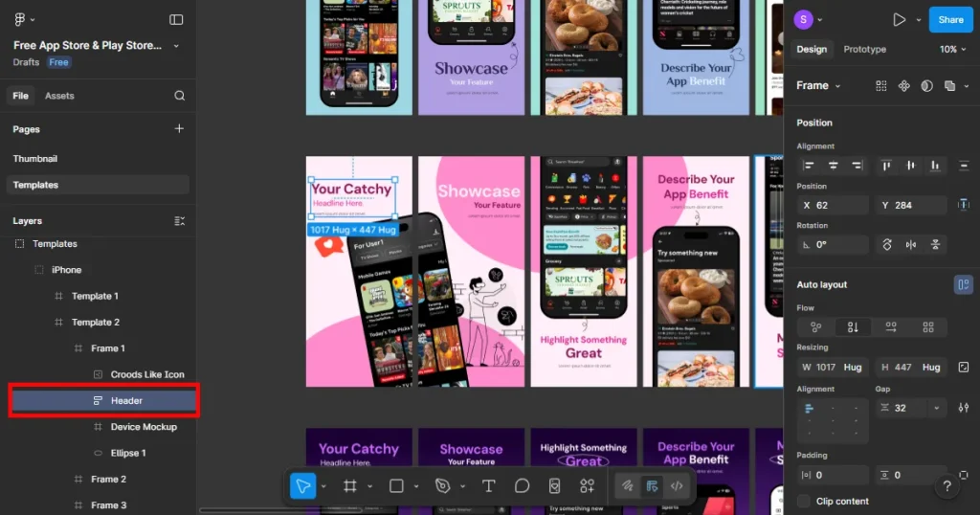The height and width of the screenshot is (515, 980).
Task: Switch to Design mode icon in toolbar
Action: click(652, 485)
